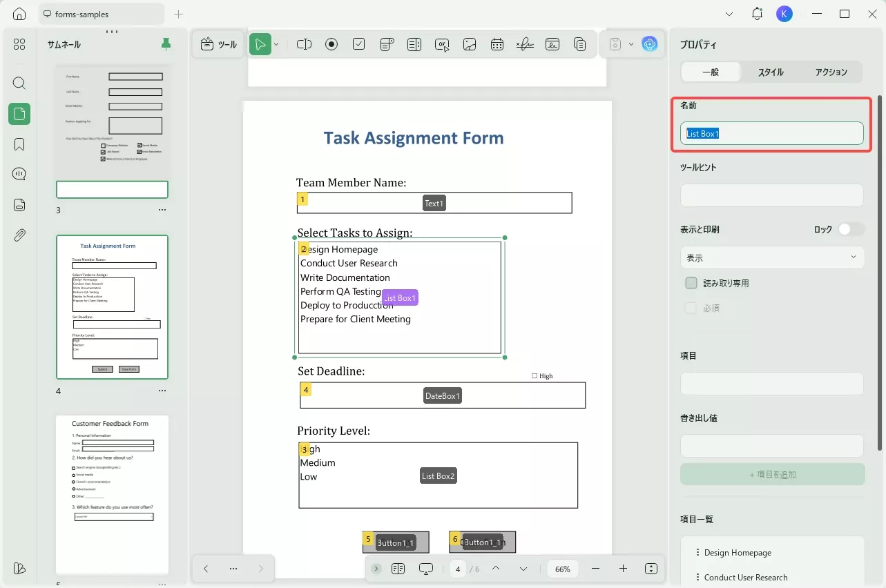Open the more options dots in the bottom-left bar
The height and width of the screenshot is (588, 886).
pos(233,569)
